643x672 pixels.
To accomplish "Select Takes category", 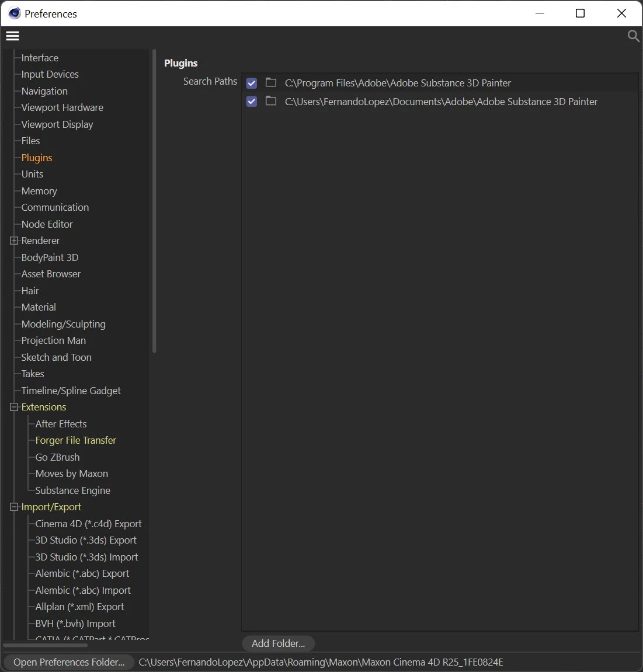I will coord(33,374).
